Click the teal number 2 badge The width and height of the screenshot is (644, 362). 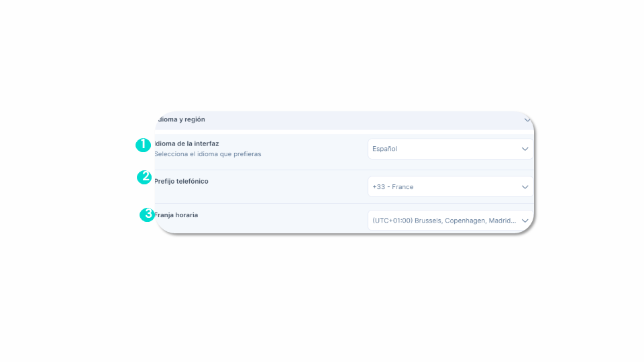144,177
